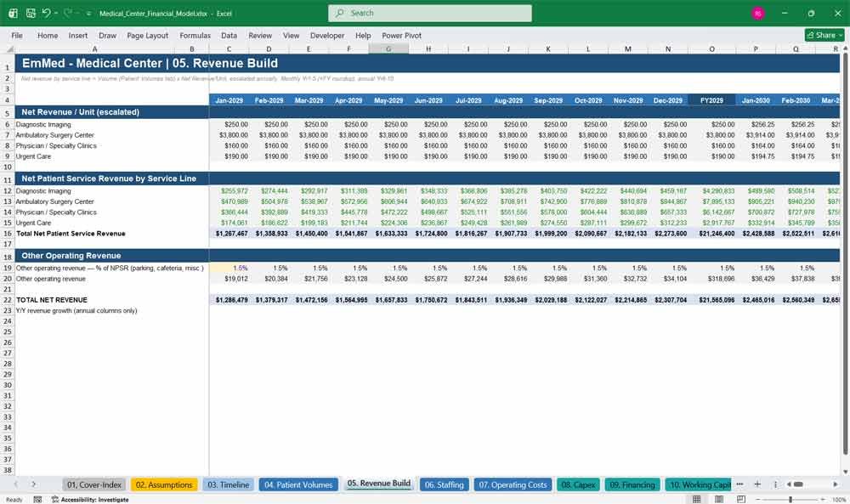Click the horizontal scrollbar thumb

(798, 484)
